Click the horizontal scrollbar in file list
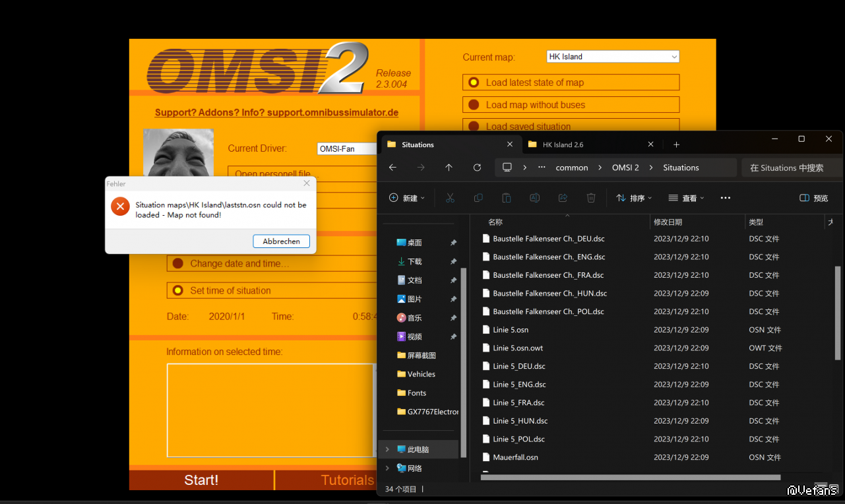Viewport: 845px width, 504px height. (630, 477)
